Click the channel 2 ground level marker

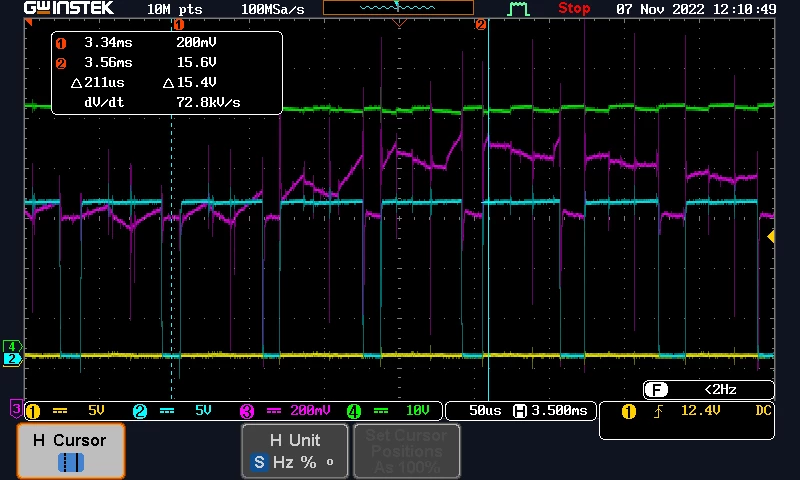13,359
